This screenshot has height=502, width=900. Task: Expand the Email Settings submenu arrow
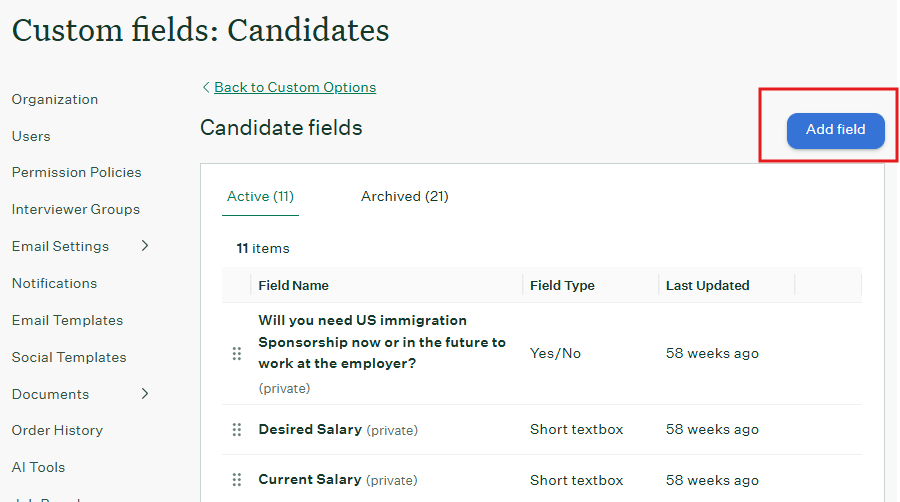pos(145,246)
